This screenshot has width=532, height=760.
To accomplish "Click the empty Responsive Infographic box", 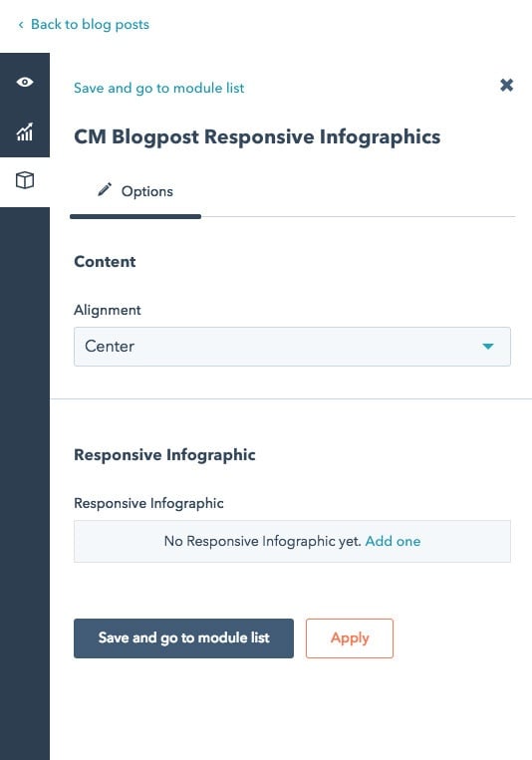I will pyautogui.click(x=292, y=541).
